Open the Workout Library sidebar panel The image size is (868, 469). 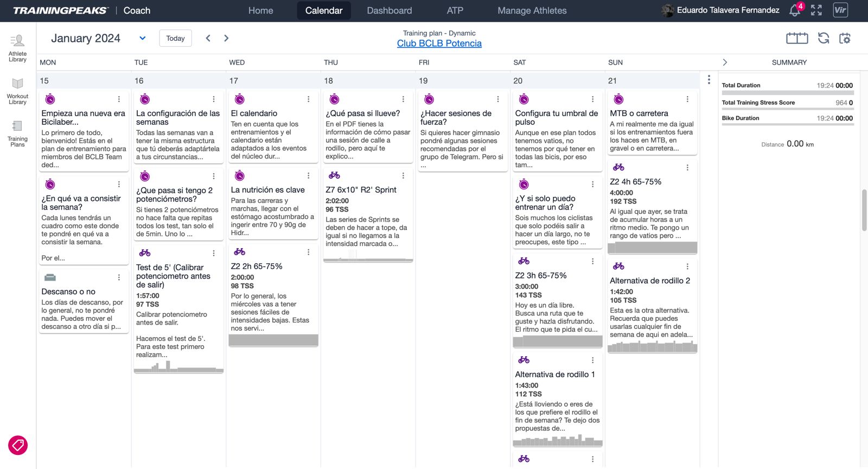coord(17,91)
